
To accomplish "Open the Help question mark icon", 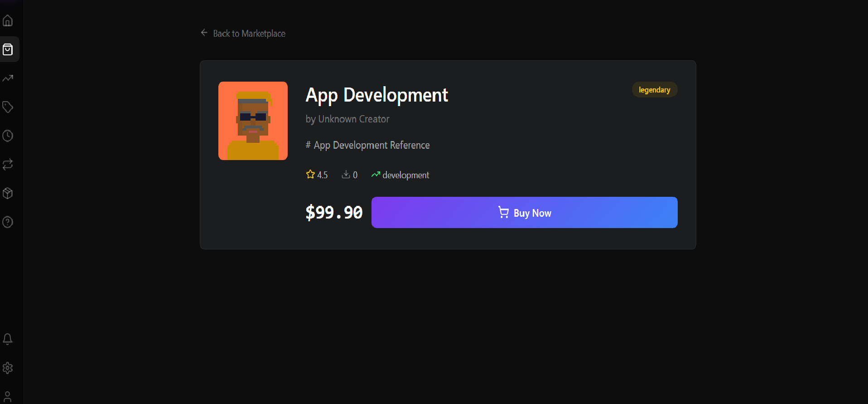I will pos(8,222).
